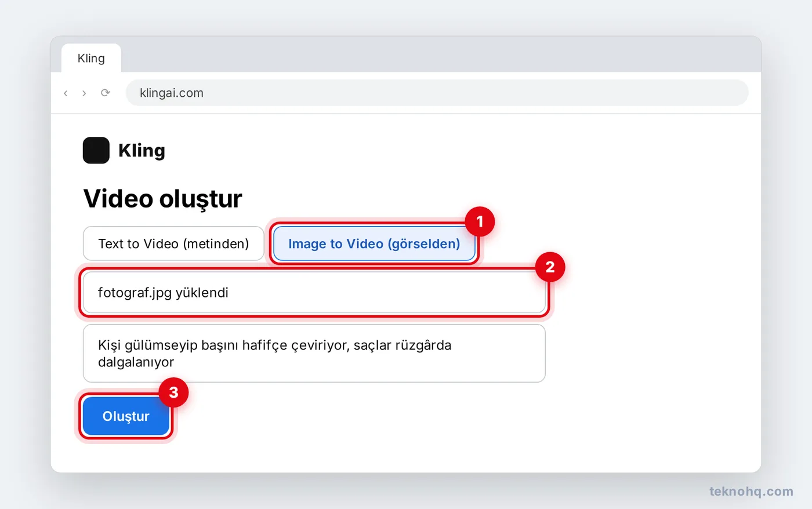Image resolution: width=812 pixels, height=509 pixels.
Task: Go forward using the browser forward arrow
Action: point(84,93)
